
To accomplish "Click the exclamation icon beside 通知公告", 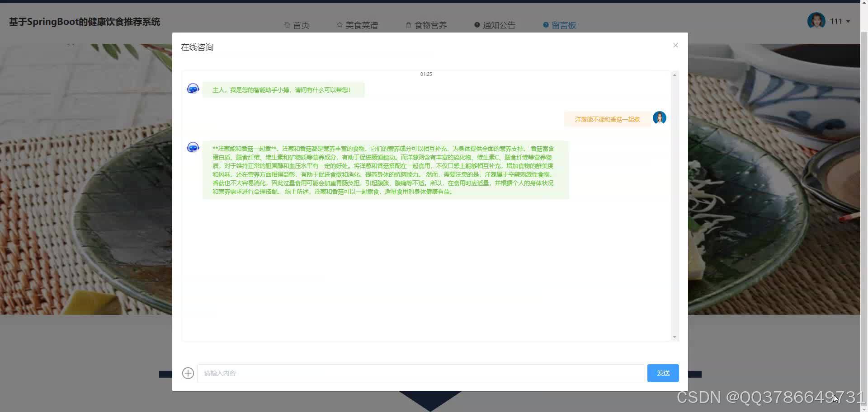I will [477, 25].
